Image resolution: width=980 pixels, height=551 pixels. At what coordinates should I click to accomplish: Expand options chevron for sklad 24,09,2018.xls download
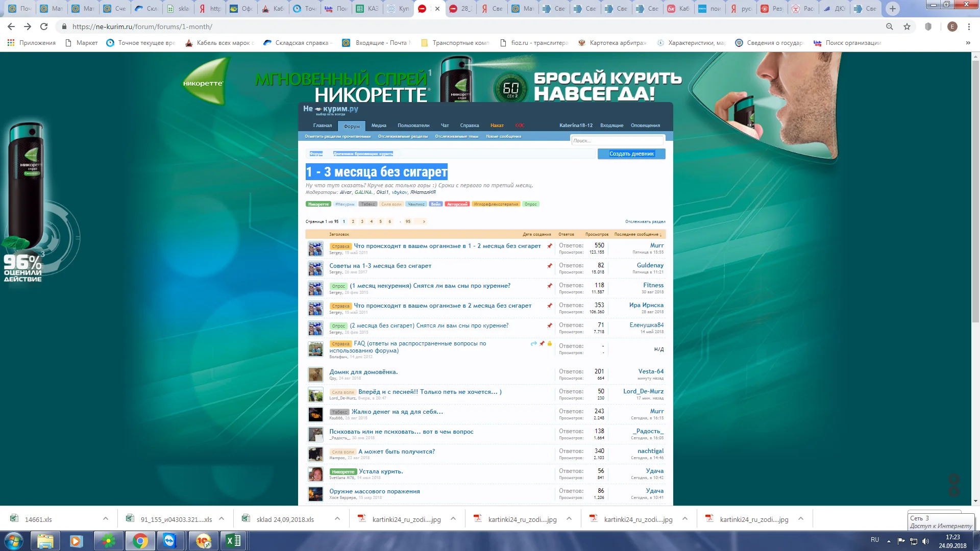(x=337, y=519)
